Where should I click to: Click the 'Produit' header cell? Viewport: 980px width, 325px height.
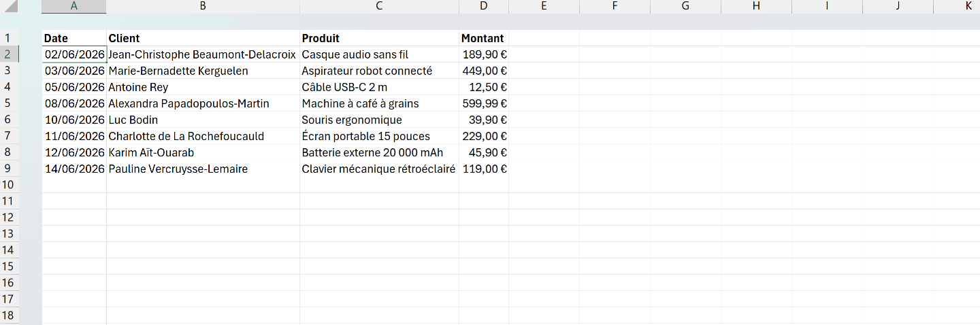pos(379,38)
